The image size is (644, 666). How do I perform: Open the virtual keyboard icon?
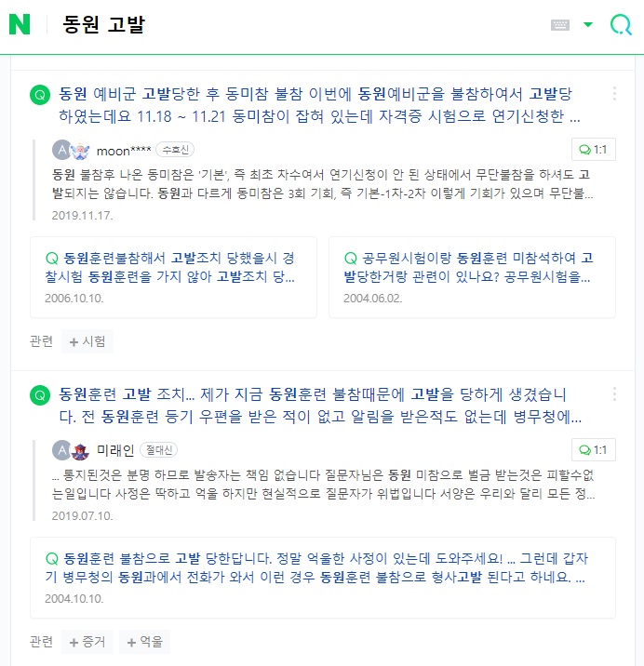coord(560,25)
